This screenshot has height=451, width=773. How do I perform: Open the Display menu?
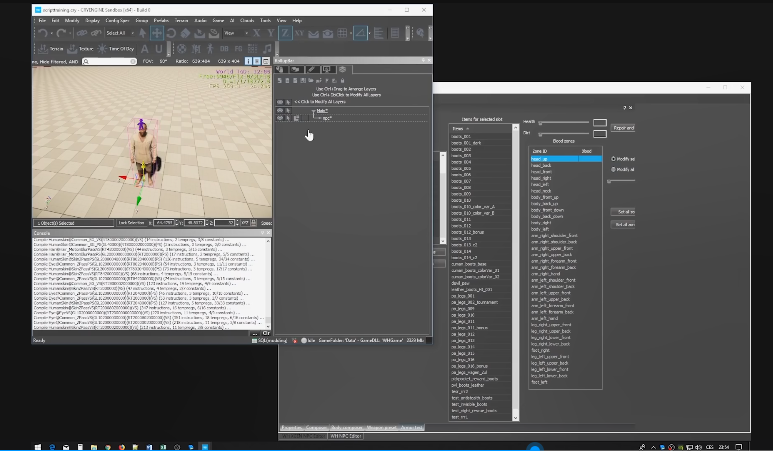pyautogui.click(x=92, y=20)
